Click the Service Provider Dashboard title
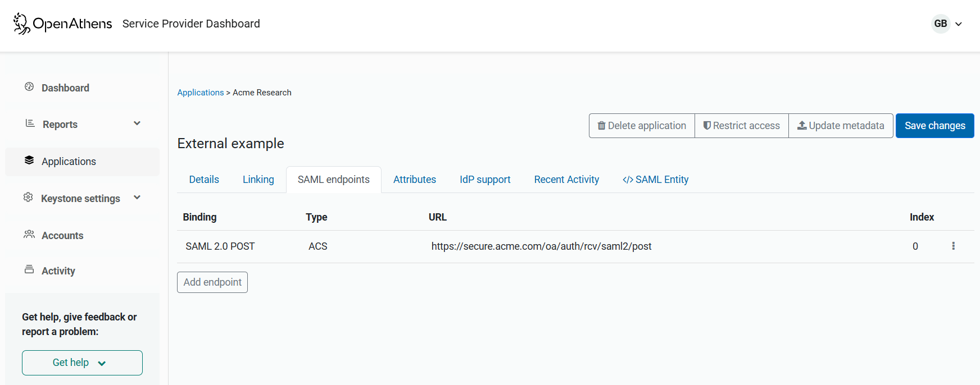This screenshot has width=980, height=385. click(x=191, y=24)
